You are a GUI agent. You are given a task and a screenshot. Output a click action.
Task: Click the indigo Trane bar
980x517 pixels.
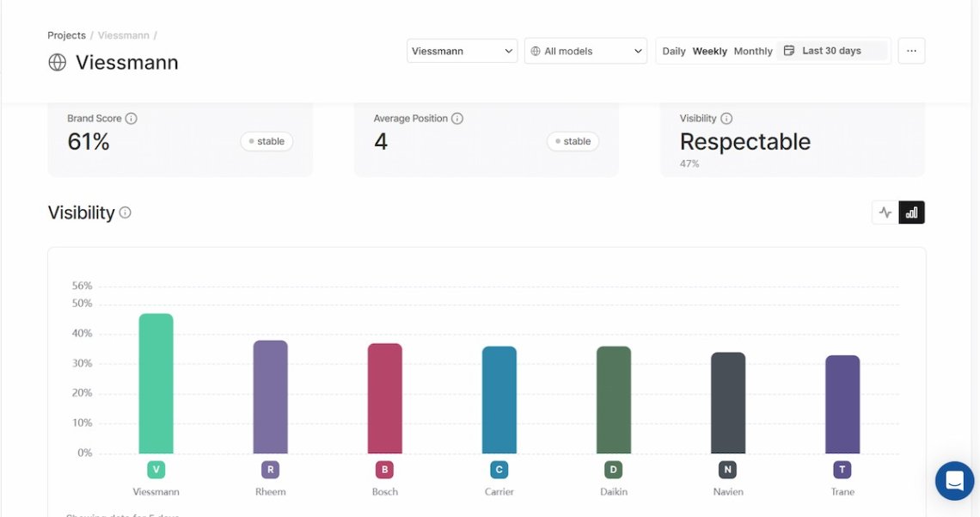pyautogui.click(x=842, y=404)
